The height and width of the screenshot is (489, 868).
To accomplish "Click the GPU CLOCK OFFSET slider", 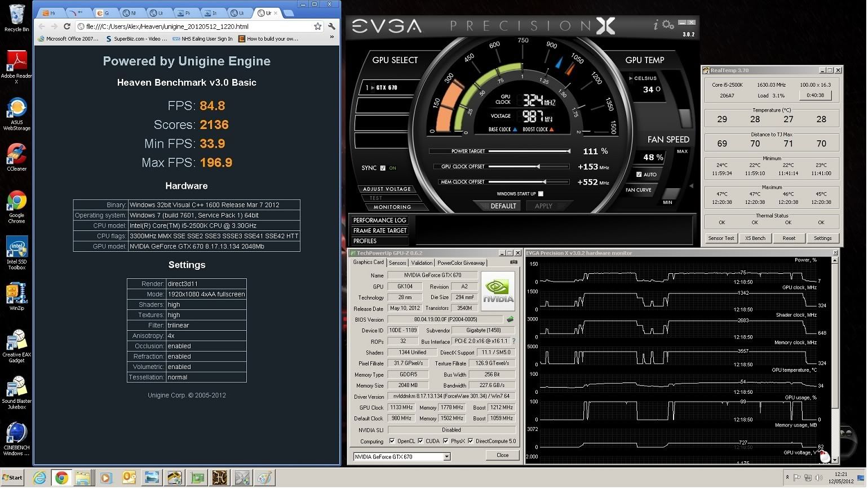I will 529,167.
